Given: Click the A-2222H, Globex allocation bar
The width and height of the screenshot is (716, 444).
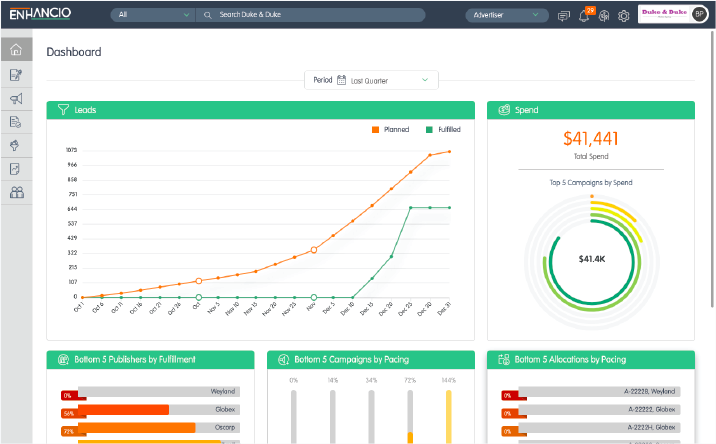Looking at the screenshot, I should [599, 428].
